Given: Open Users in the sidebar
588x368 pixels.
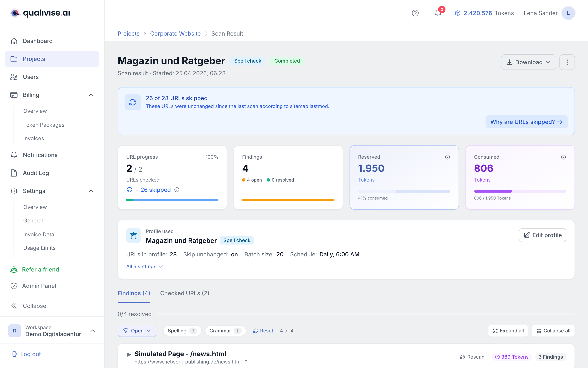Looking at the screenshot, I should click(x=52, y=77).
